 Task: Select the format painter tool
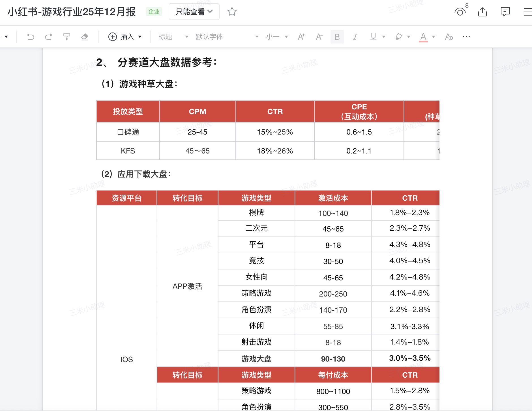(x=66, y=36)
